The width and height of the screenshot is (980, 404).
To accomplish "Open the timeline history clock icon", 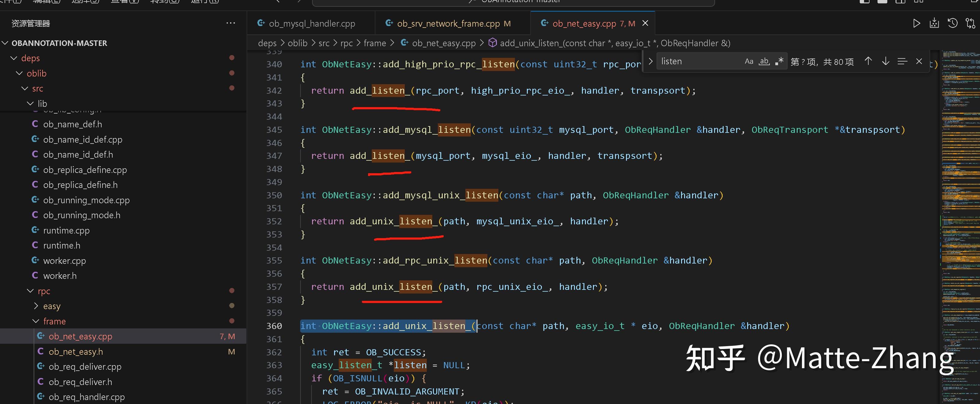I will tap(952, 24).
